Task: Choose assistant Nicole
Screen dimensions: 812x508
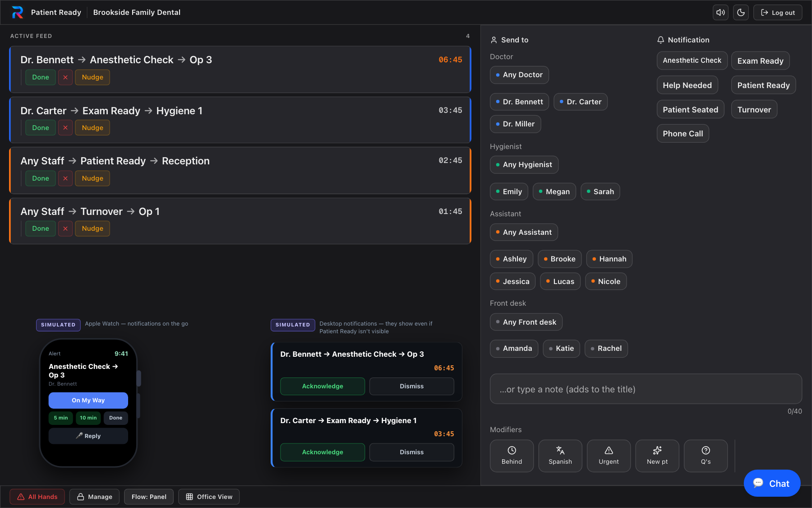Action: tap(606, 281)
